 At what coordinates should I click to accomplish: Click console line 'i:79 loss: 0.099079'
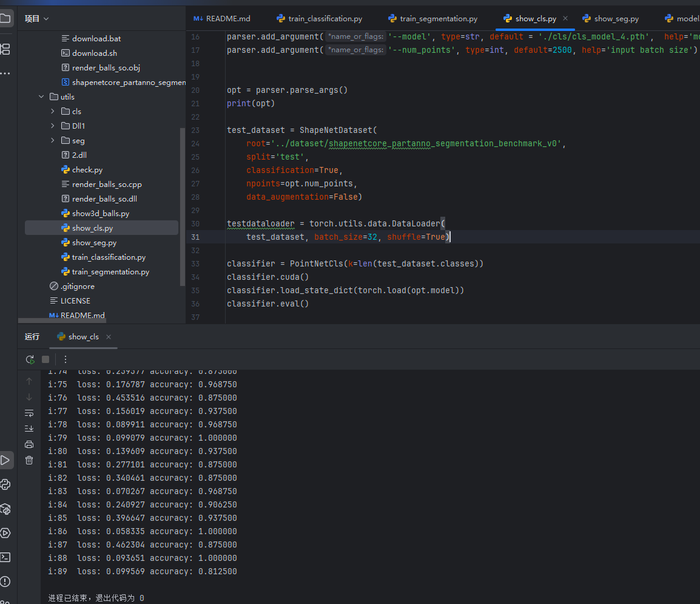(143, 438)
